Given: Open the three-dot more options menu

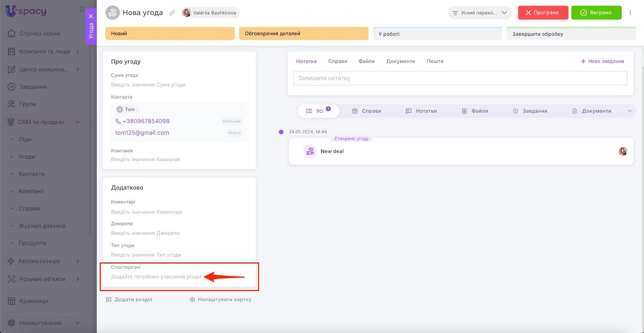Looking at the screenshot, I should tap(630, 12).
